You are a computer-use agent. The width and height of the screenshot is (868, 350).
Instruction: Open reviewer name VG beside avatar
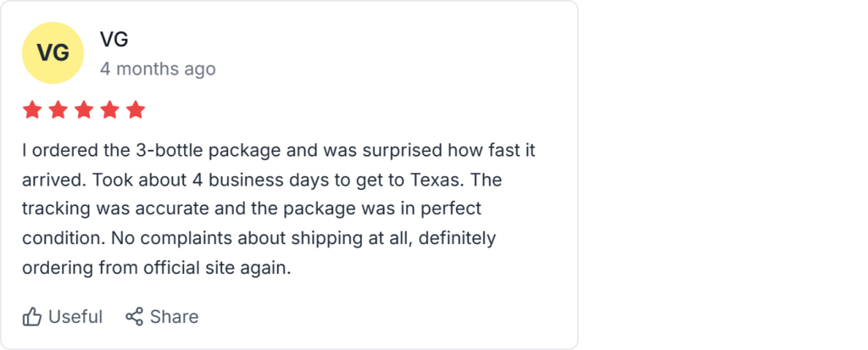[x=114, y=39]
